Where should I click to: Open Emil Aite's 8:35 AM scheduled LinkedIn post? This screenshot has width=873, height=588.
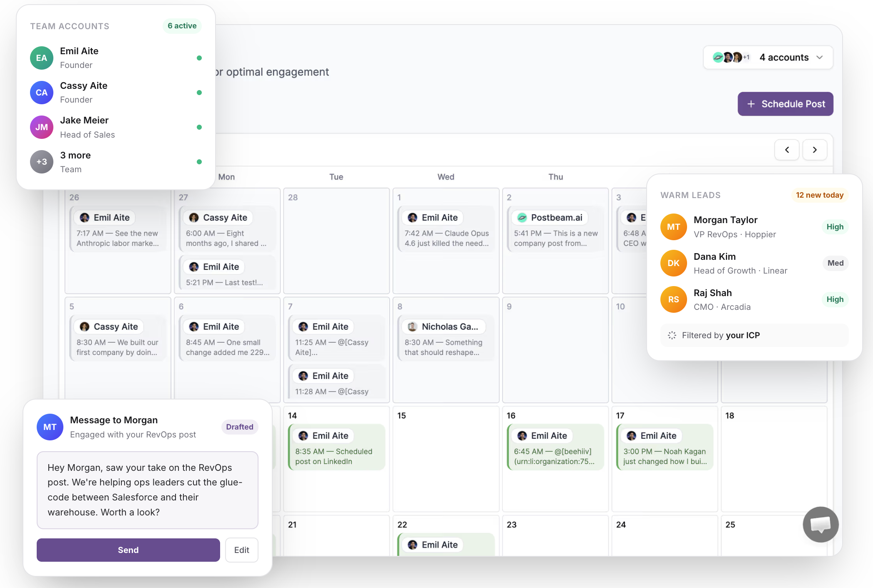tap(336, 447)
